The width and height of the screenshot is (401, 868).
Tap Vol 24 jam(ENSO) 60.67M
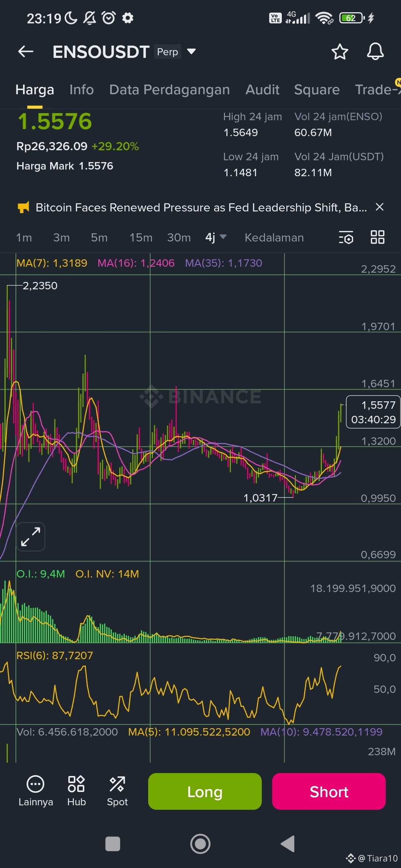313,132
